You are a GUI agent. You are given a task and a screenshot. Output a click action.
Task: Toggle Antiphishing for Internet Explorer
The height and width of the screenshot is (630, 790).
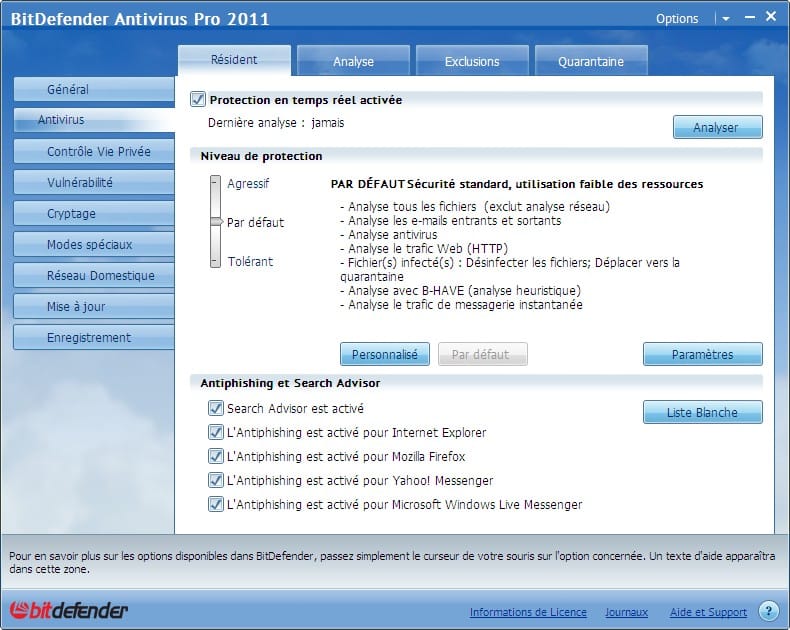pos(216,432)
